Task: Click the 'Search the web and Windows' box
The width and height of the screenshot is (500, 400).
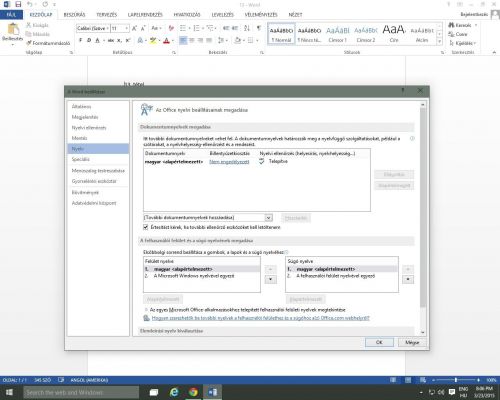Action: click(81, 392)
